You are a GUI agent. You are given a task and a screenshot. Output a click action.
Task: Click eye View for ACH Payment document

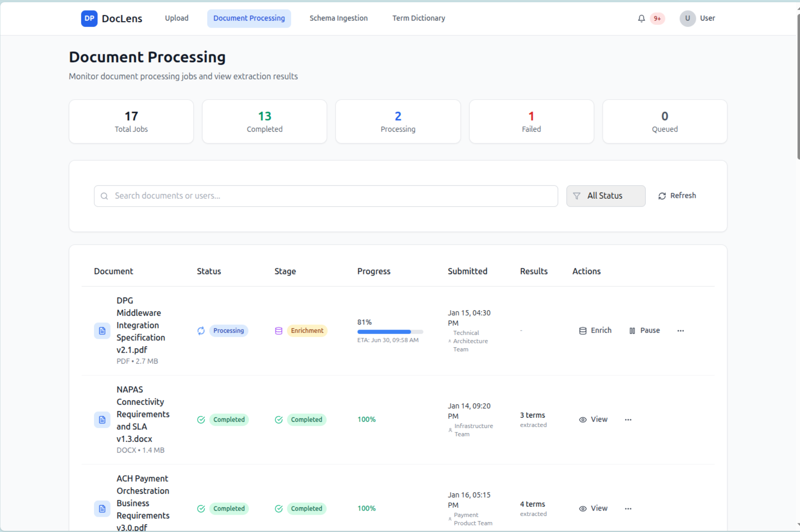(x=593, y=509)
